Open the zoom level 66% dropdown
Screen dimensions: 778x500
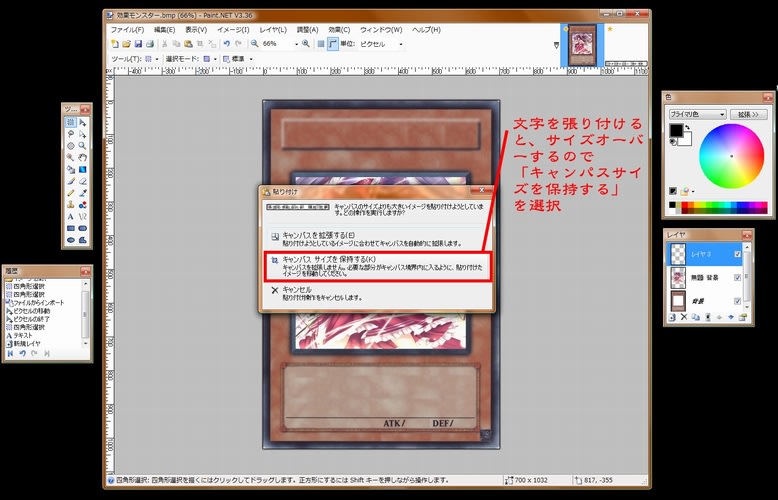point(297,44)
